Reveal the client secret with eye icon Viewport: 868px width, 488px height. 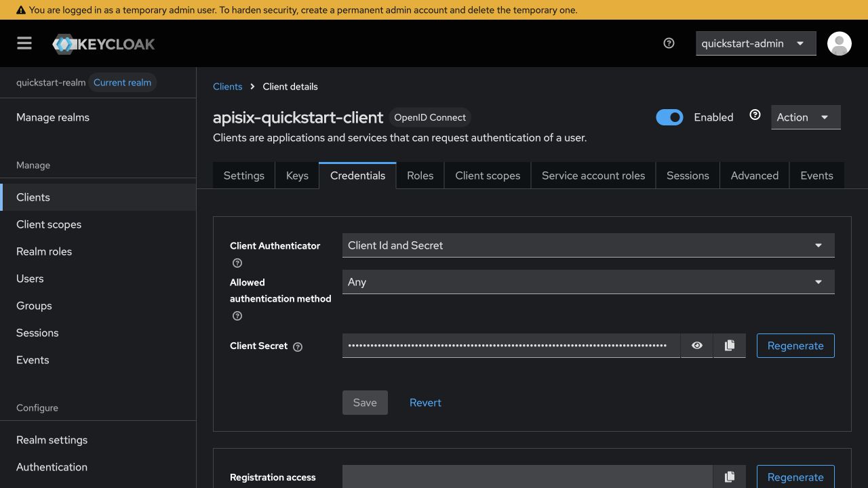[x=696, y=346]
